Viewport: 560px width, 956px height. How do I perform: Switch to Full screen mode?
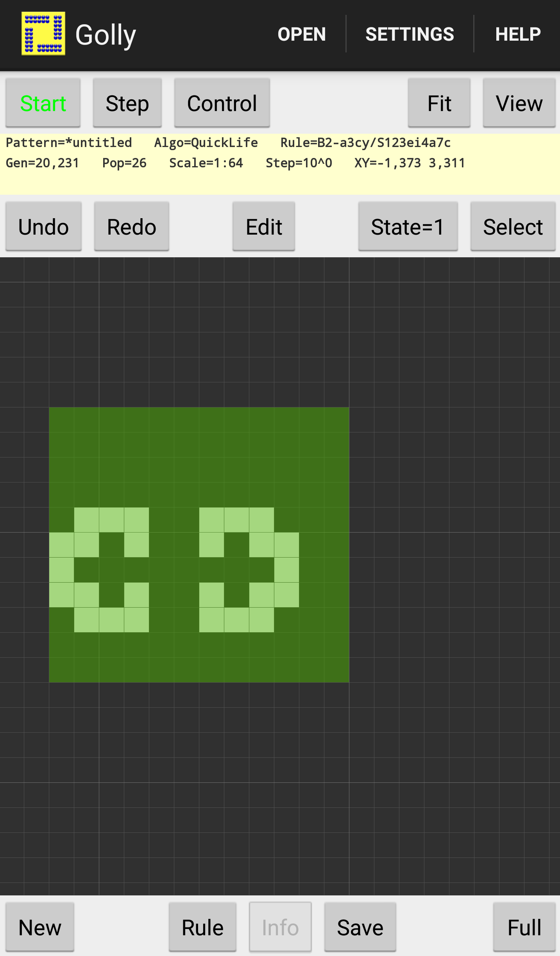[524, 927]
